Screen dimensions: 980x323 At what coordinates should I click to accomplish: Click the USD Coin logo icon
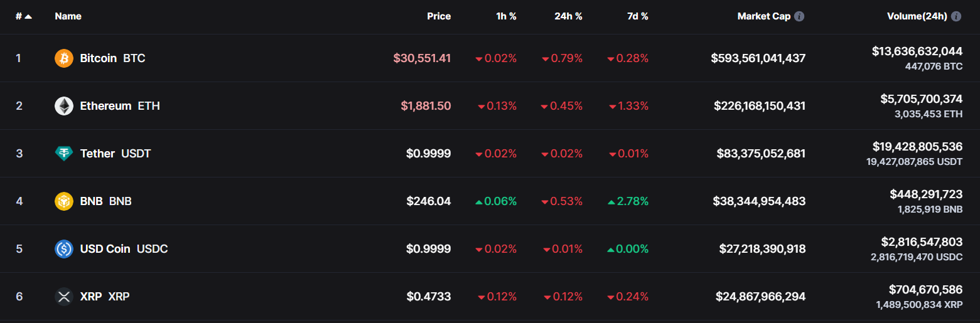[x=64, y=249]
